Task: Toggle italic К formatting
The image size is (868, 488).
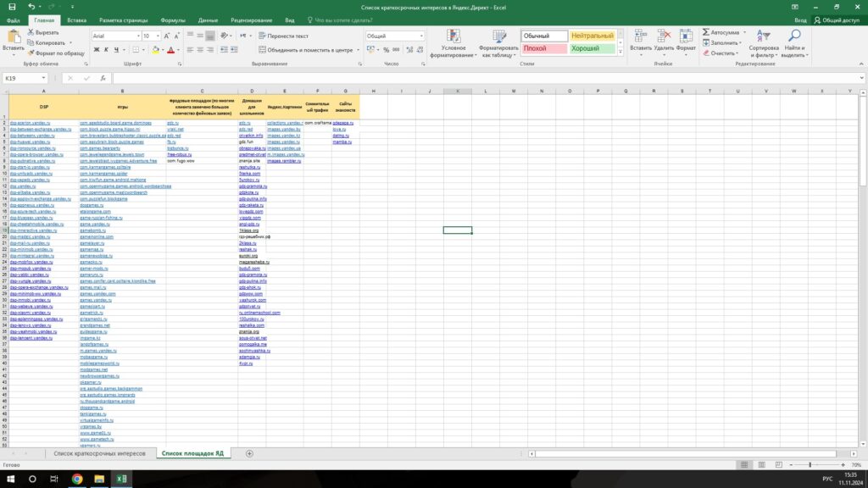Action: (x=106, y=50)
